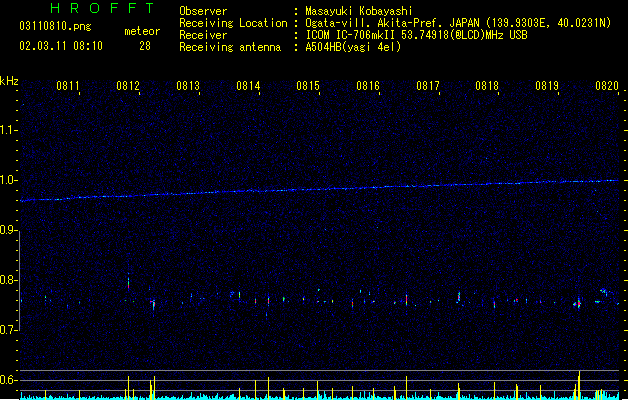
Task: Click the 0811 time marker
Action: [x=68, y=86]
